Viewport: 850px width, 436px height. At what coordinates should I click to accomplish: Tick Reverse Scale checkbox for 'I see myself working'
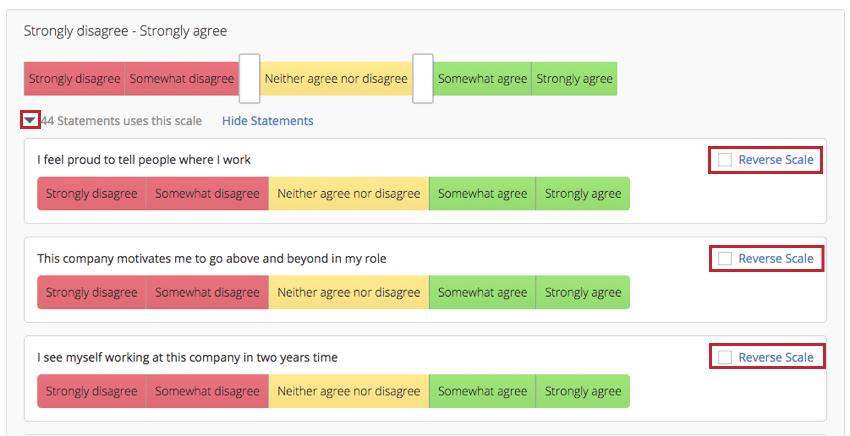pyautogui.click(x=725, y=358)
